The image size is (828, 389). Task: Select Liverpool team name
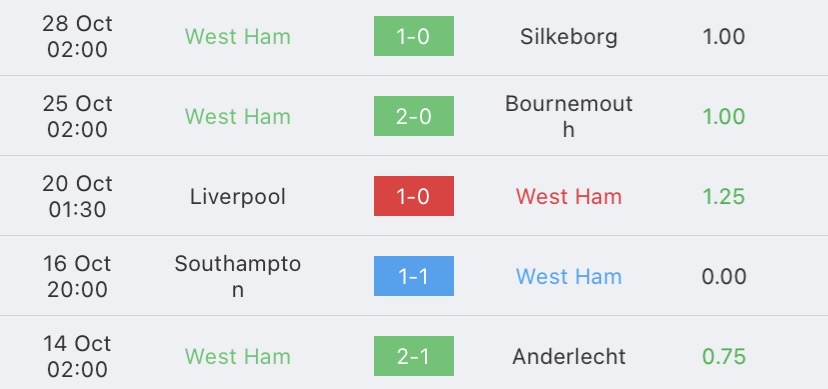coord(238,197)
